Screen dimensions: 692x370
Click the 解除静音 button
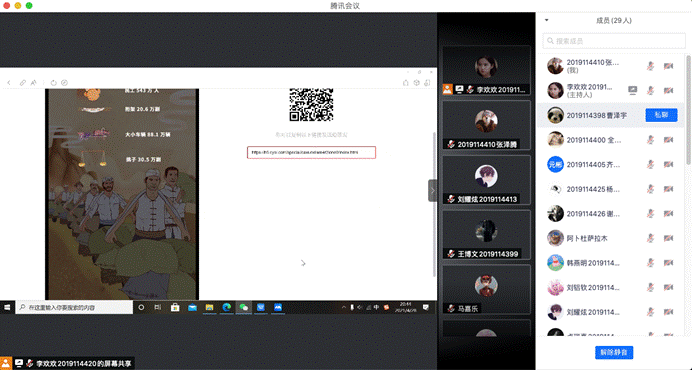point(614,352)
